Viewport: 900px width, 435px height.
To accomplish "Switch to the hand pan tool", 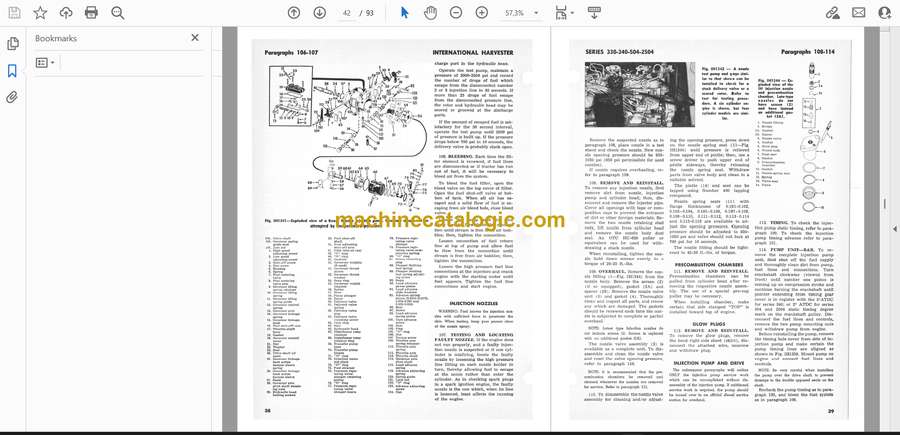I will tap(430, 13).
